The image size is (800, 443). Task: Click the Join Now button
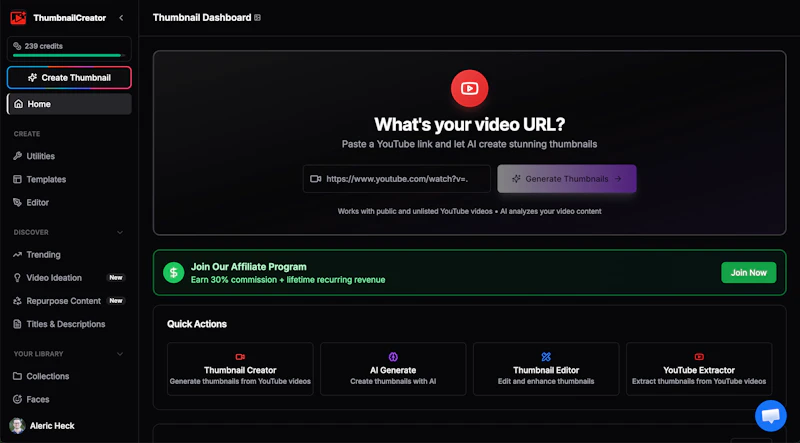(x=748, y=273)
